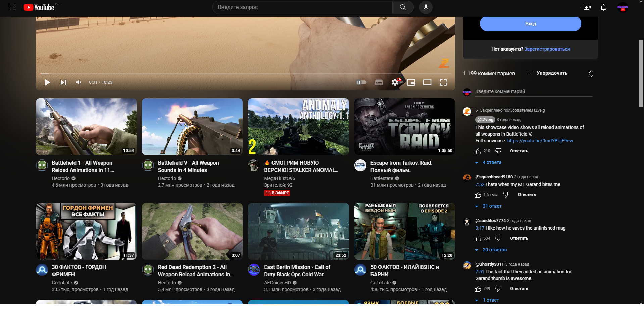Open Battlestate channel name
644x314 pixels.
(382, 178)
